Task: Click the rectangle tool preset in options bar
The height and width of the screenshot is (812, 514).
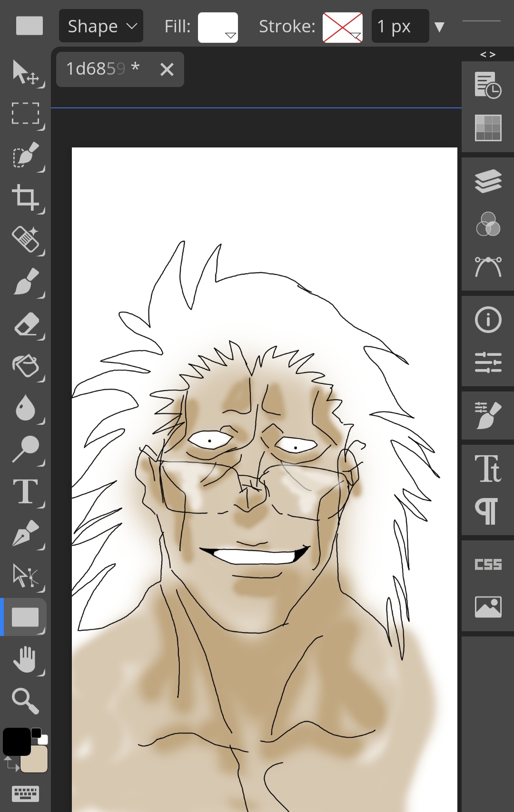Action: pos(30,26)
